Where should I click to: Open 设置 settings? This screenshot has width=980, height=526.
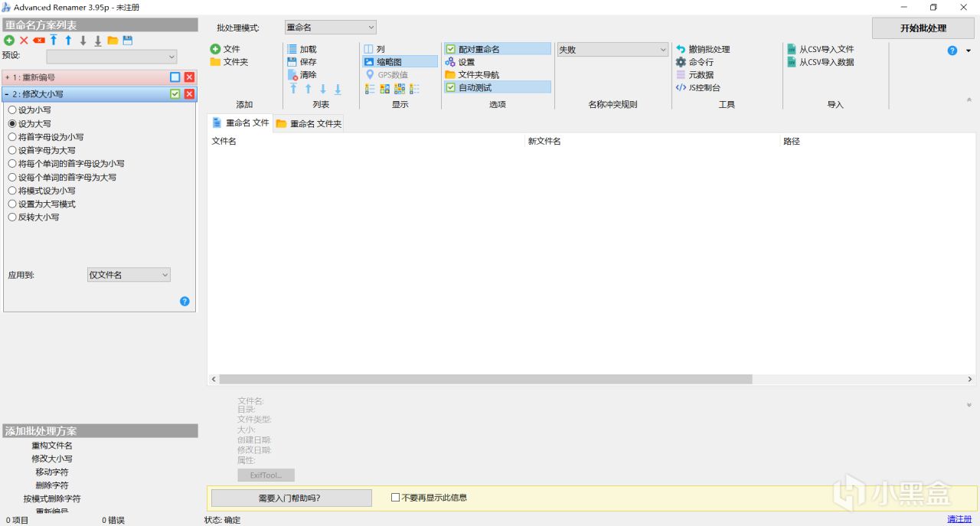coord(460,62)
